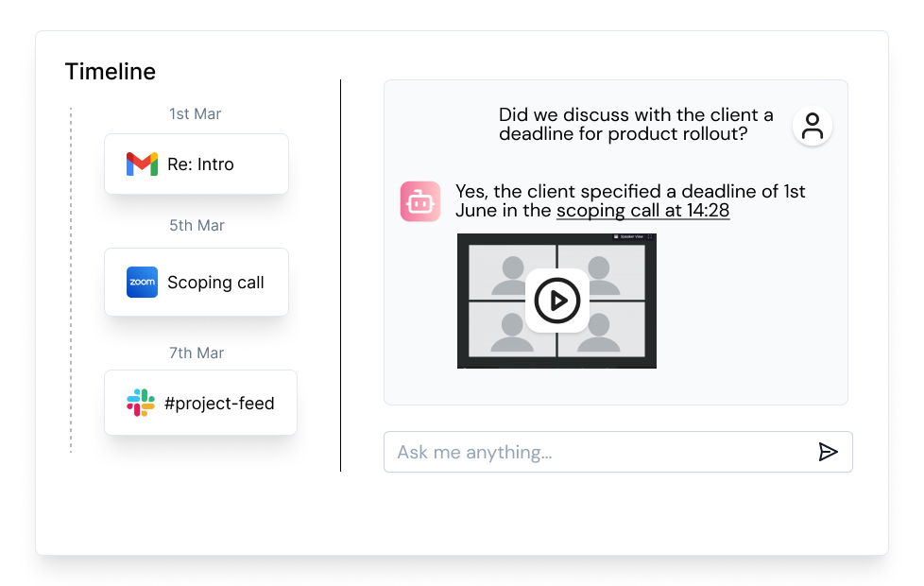924x586 pixels.
Task: Select the Zoom icon beside Scoping call
Action: tap(141, 282)
